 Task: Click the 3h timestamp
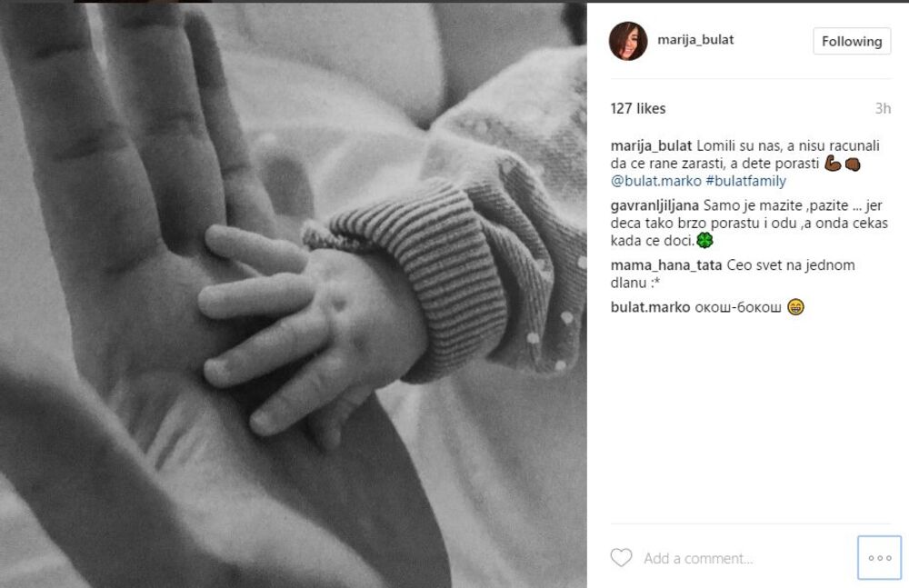click(883, 108)
